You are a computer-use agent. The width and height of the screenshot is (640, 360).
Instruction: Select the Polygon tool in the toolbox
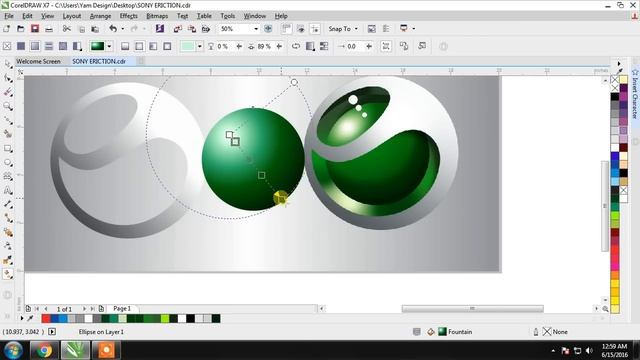point(8,176)
